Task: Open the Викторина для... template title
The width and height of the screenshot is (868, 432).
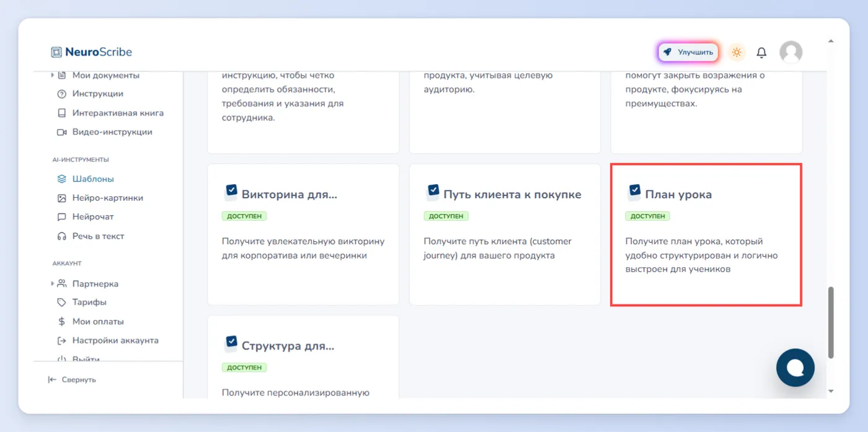Action: (x=290, y=195)
